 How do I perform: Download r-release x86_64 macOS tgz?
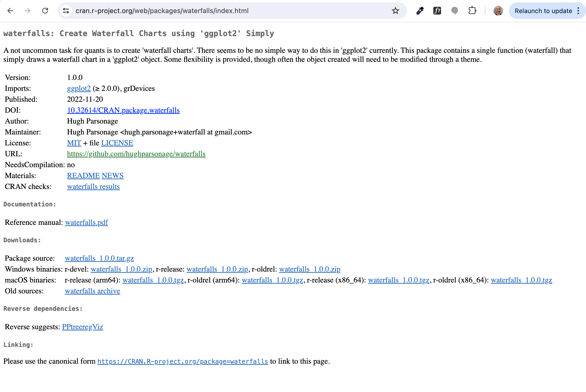tap(398, 280)
